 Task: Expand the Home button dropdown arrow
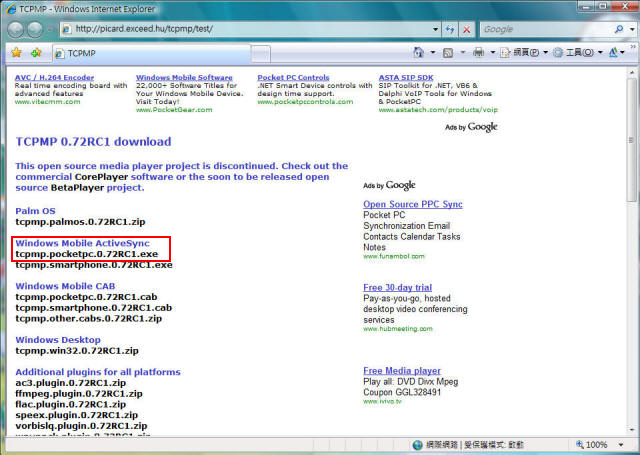[432, 53]
